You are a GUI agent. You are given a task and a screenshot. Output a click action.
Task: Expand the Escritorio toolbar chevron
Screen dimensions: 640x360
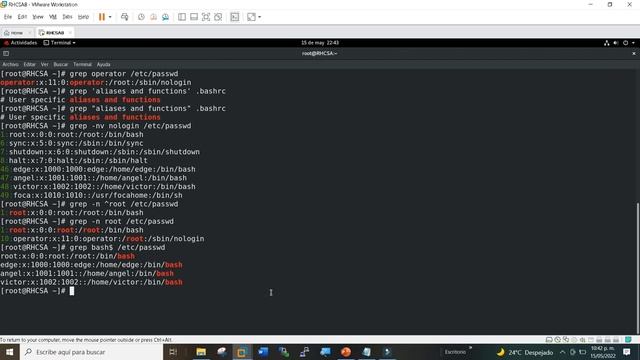470,348
